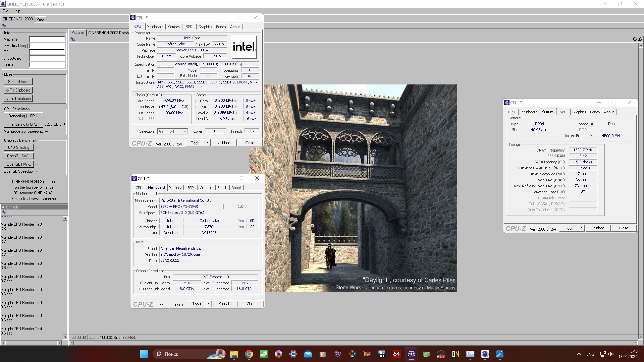Click the Machine input field
Image resolution: width=644 pixels, height=362 pixels.
[x=47, y=39]
